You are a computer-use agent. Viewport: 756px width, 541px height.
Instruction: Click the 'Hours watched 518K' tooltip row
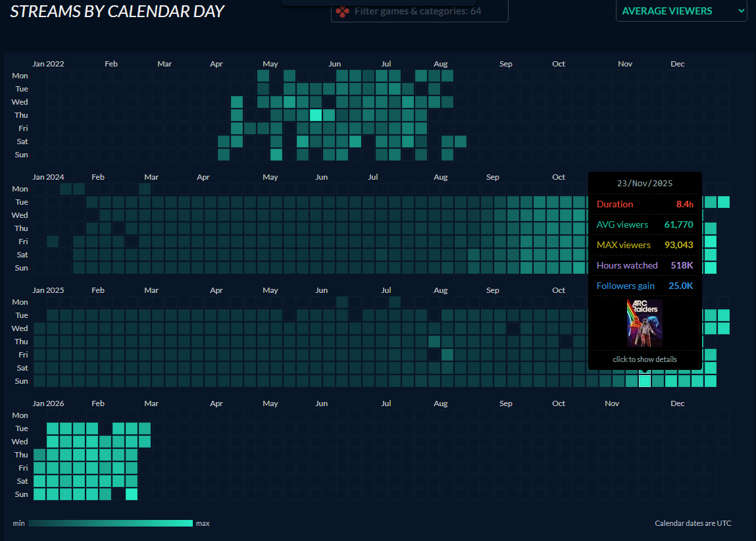645,265
